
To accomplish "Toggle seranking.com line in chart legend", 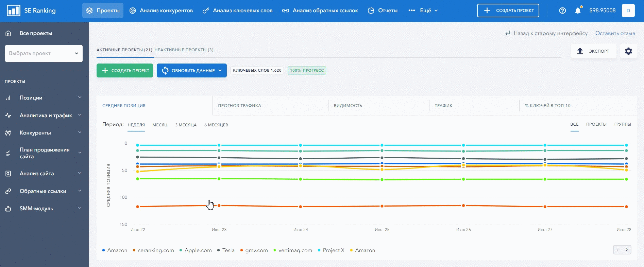I will point(156,250).
